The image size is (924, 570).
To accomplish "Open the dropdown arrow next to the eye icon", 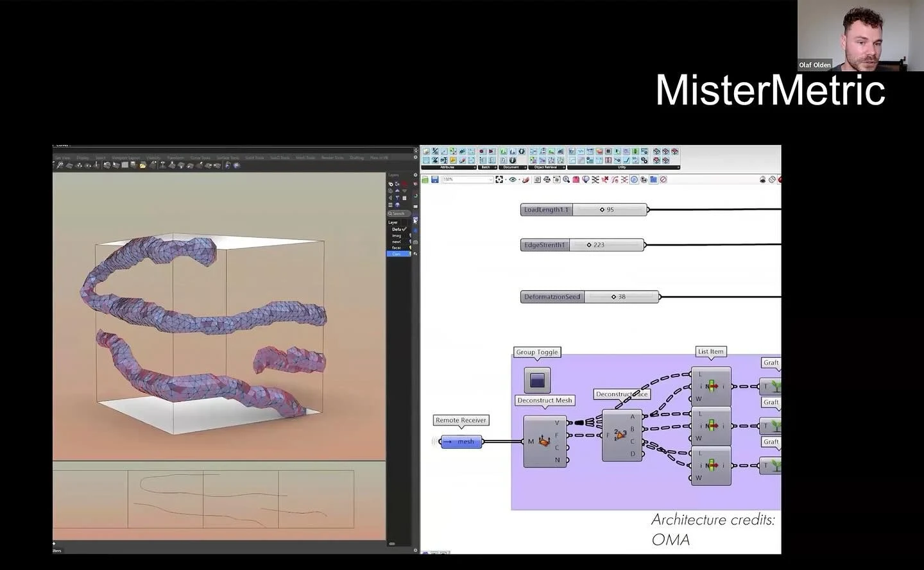I will (519, 180).
